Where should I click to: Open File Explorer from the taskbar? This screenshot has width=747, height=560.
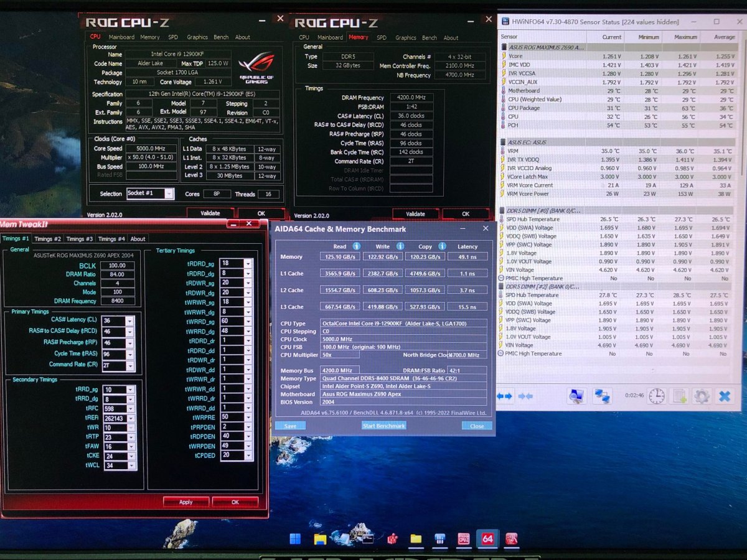point(320,539)
